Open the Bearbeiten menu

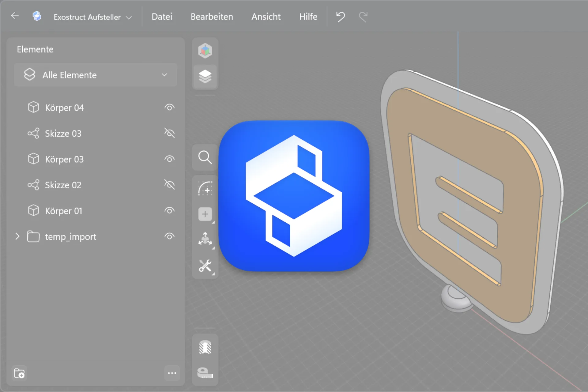point(212,17)
